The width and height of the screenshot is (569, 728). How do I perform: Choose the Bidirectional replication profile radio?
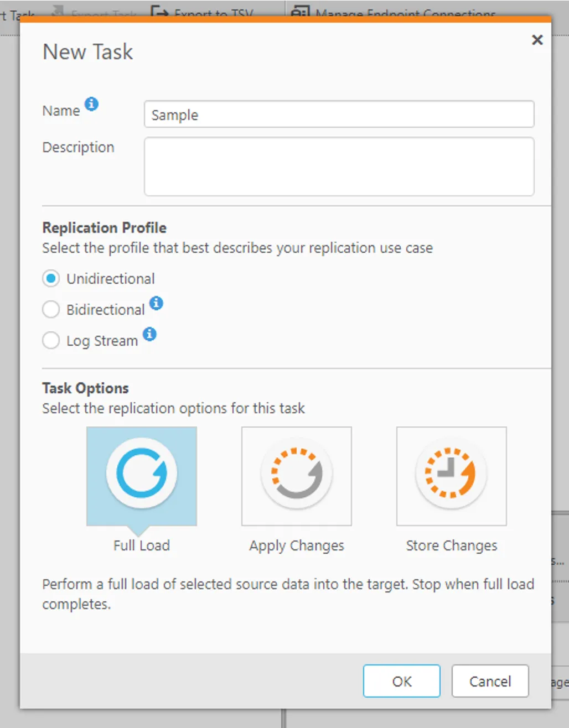coord(51,310)
